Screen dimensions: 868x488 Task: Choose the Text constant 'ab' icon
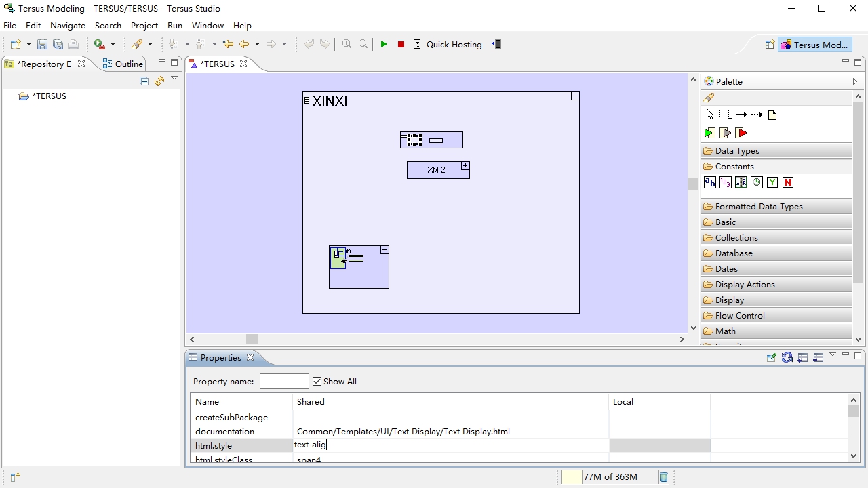point(710,182)
